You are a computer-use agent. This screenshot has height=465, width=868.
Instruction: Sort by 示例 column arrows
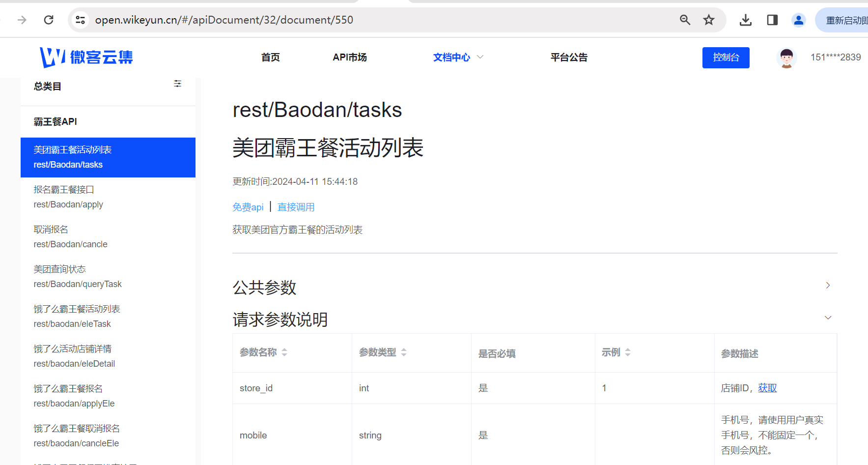[x=628, y=352]
